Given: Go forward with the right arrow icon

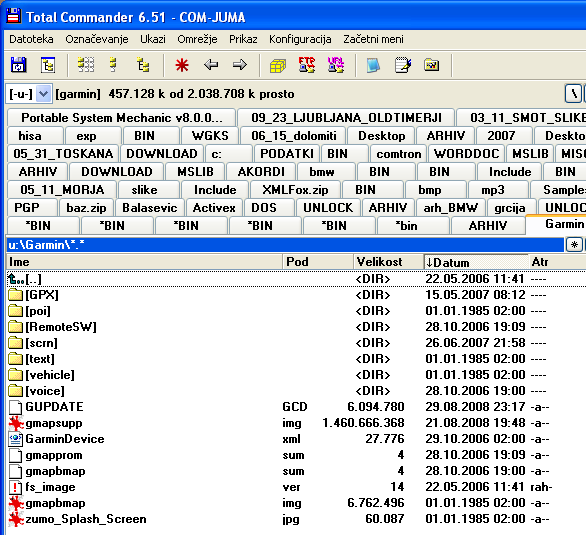Looking at the screenshot, I should [239, 65].
